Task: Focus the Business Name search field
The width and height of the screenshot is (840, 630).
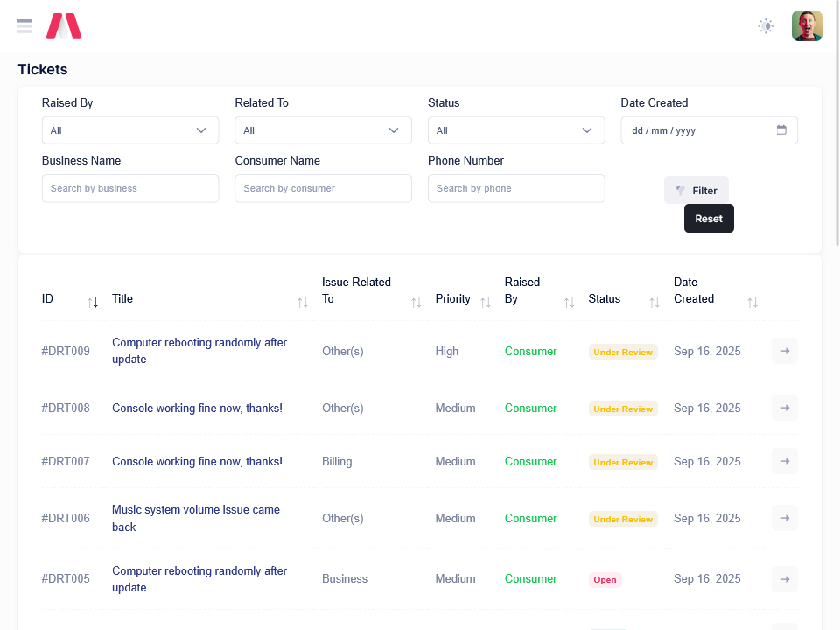Action: [x=130, y=188]
